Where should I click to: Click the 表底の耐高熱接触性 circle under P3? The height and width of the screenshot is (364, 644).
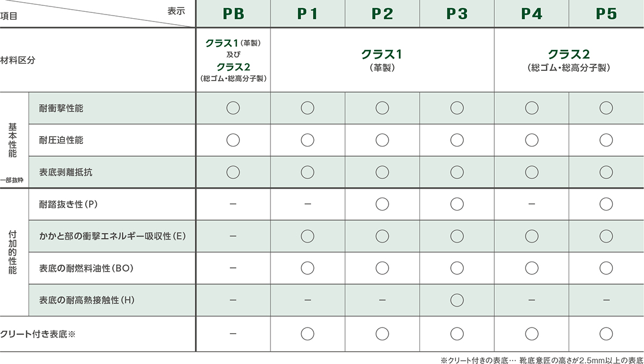click(457, 300)
